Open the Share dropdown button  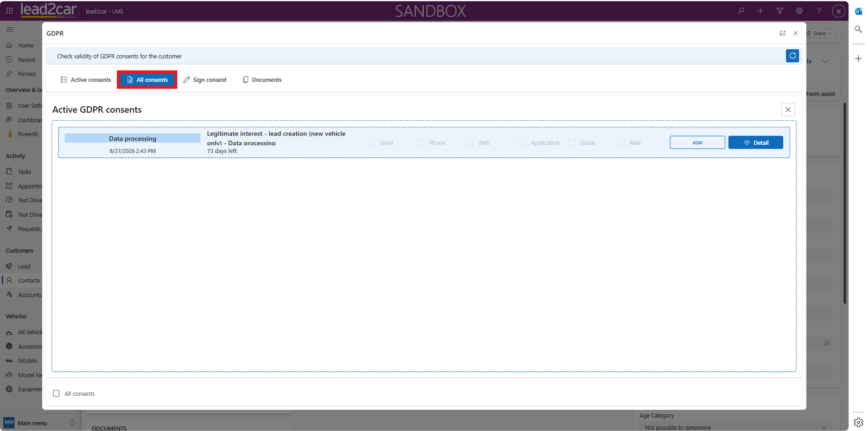coord(820,34)
